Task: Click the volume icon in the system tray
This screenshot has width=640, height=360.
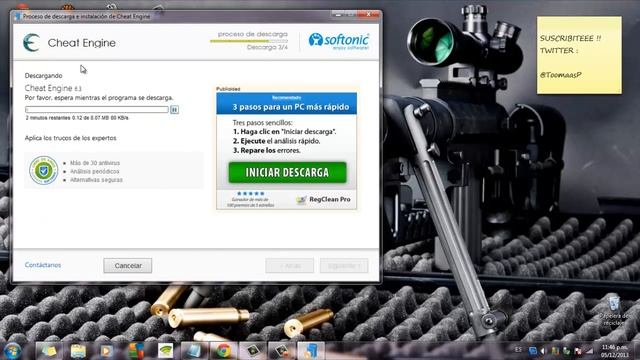Action: 543,351
